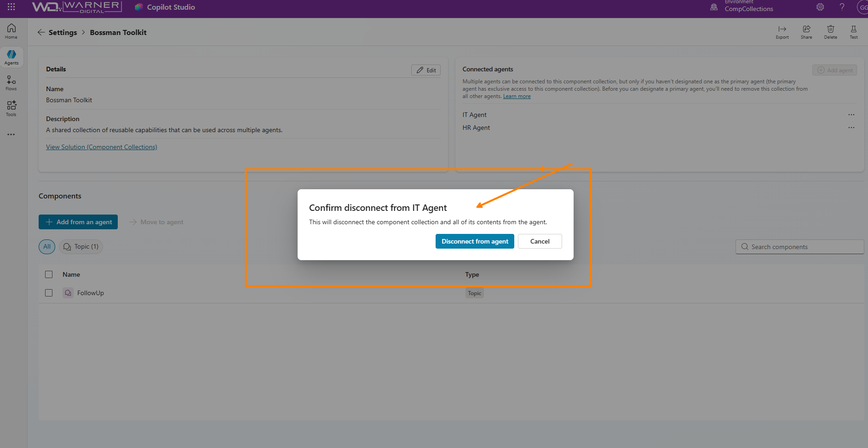This screenshot has width=868, height=448.
Task: Click the FollowUp topic icon
Action: 68,293
